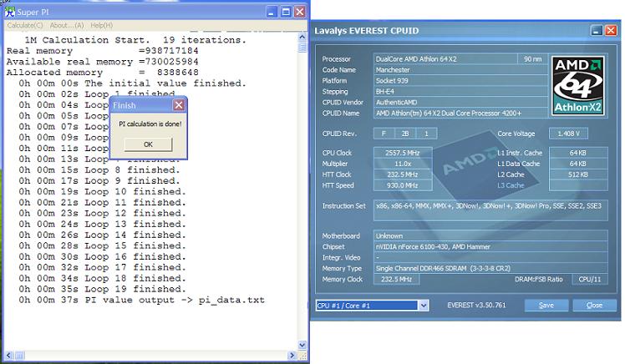This screenshot has height=364, width=625.
Task: Click the CPUID Rev. value 1 box
Action: coord(426,134)
